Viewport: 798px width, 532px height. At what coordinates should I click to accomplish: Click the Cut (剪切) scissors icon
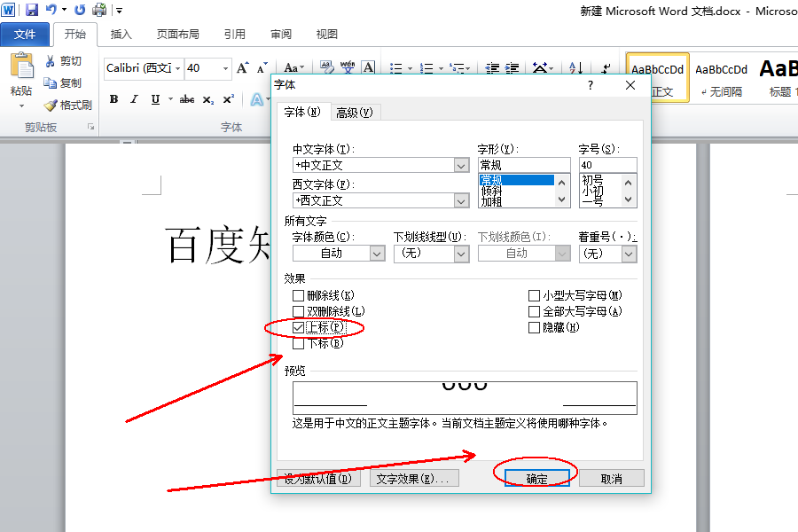50,61
